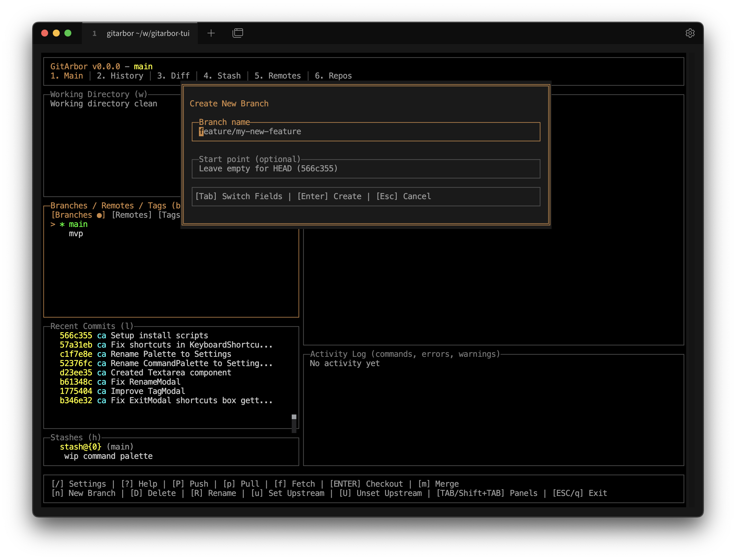Switch to the 3. Diff tab
The width and height of the screenshot is (736, 560).
pos(173,76)
